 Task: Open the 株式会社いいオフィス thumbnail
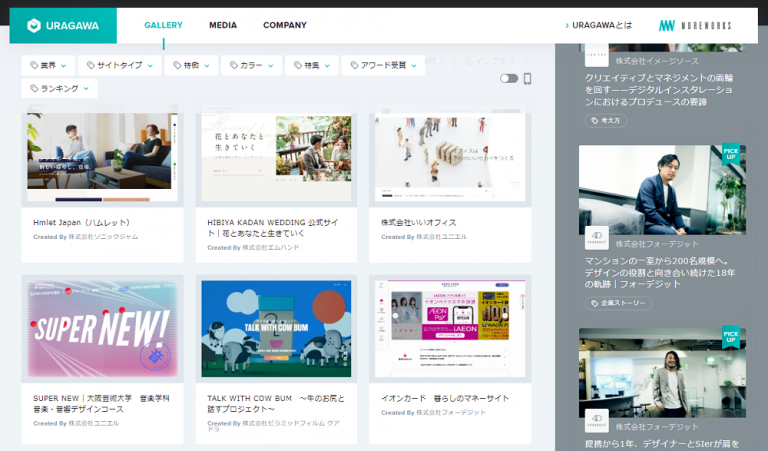pos(450,155)
